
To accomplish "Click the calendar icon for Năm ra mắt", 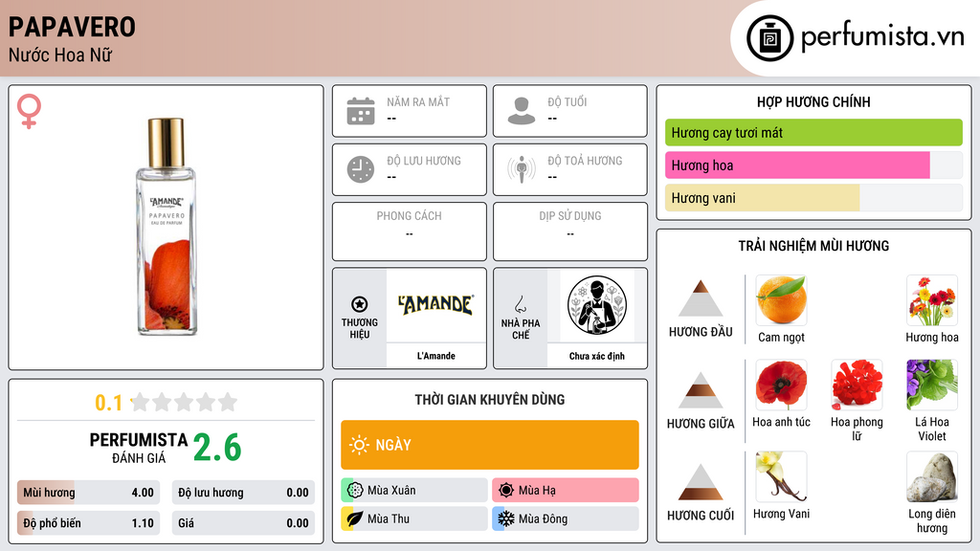I will pyautogui.click(x=361, y=111).
